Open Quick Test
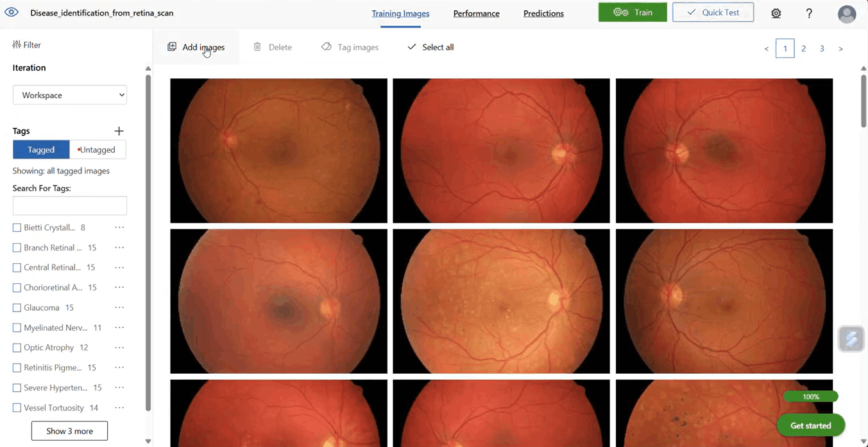Screen dimensions: 868x447 point(713,12)
